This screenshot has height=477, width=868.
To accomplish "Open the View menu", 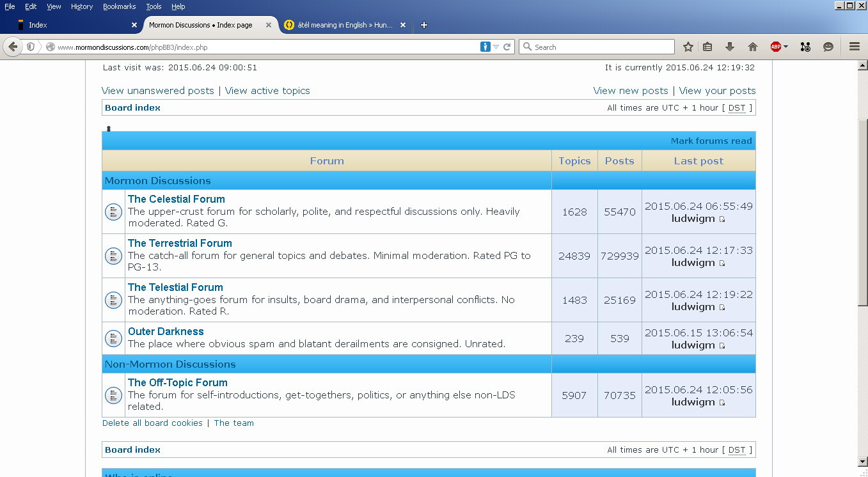I will (x=54, y=6).
